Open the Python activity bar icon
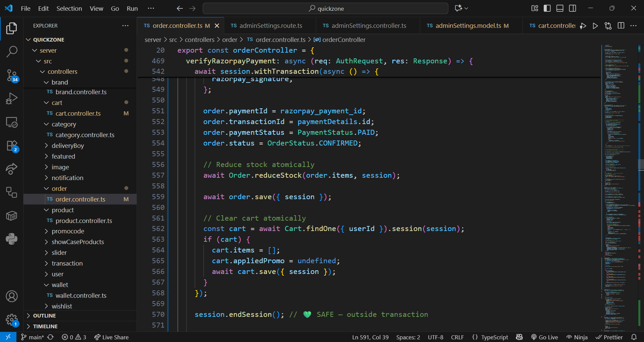 (12, 239)
